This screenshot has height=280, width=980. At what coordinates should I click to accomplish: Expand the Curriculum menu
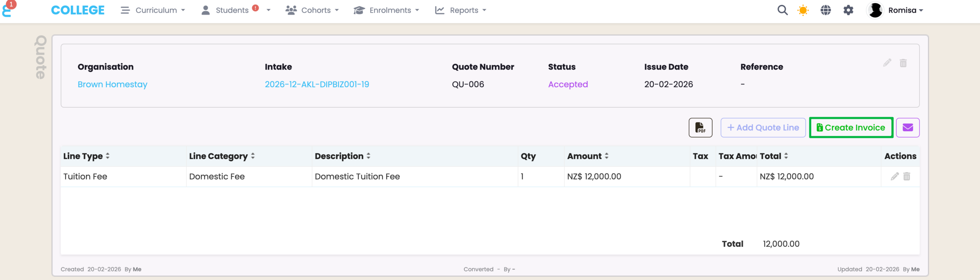(x=153, y=10)
